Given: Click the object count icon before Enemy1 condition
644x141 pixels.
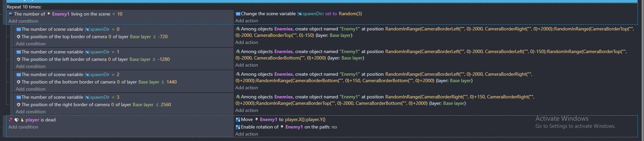Looking at the screenshot, I should coord(10,14).
